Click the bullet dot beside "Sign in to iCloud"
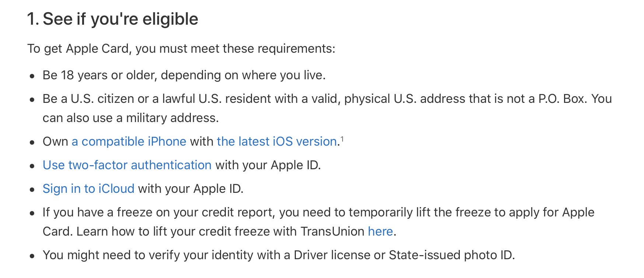This screenshot has width=644, height=278. [32, 190]
